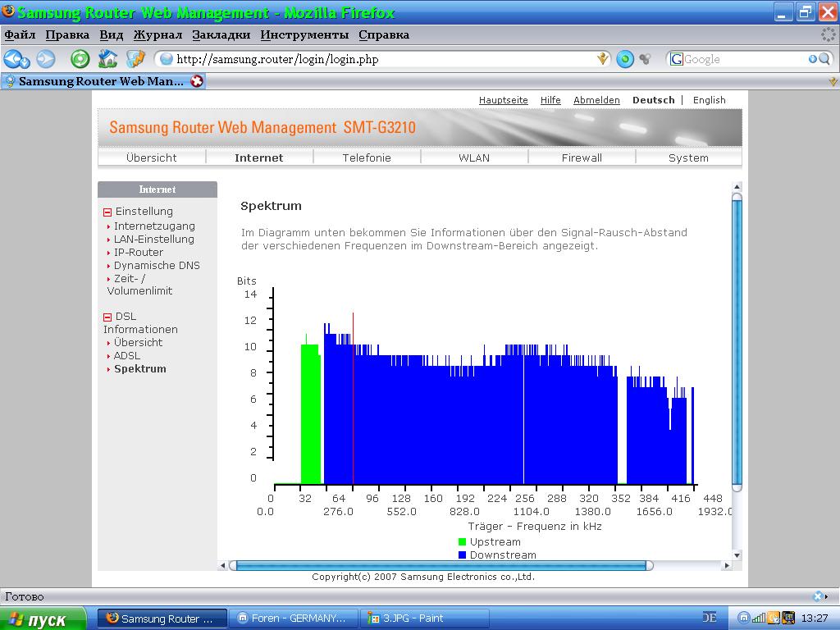Open the Закладки menu
The image size is (840, 630).
tap(221, 34)
